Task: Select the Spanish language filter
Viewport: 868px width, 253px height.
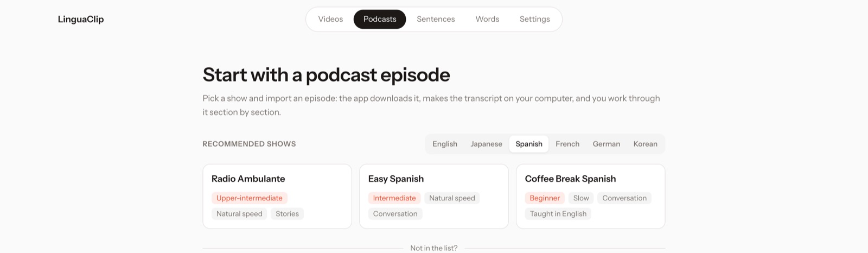Action: pyautogui.click(x=529, y=144)
